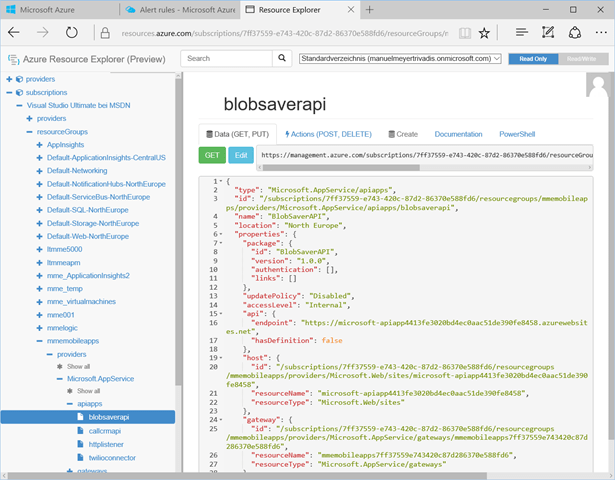Click the callcrmapi file icon
The image size is (615, 480).
coord(80,431)
